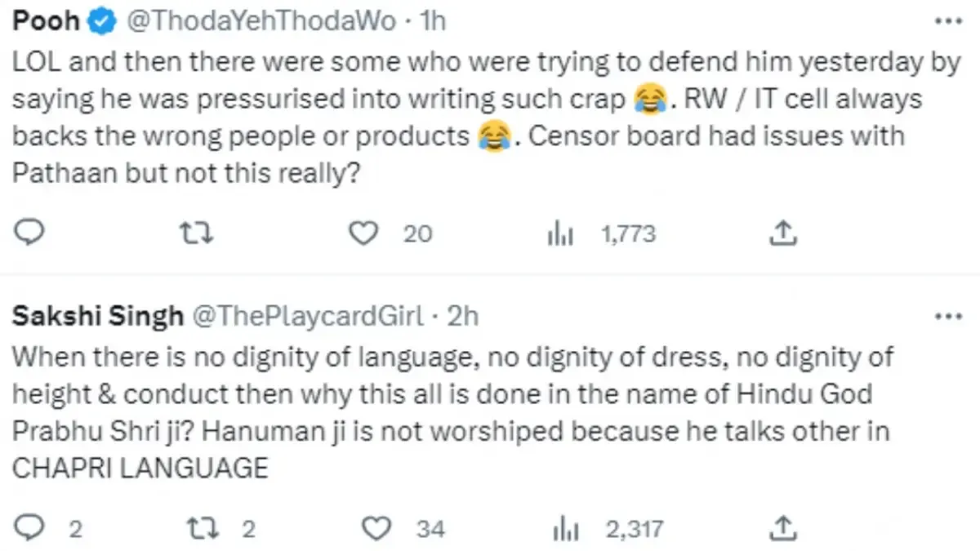The height and width of the screenshot is (551, 980).
Task: Open the 1h timestamp of Pooh's tweet
Action: point(431,21)
